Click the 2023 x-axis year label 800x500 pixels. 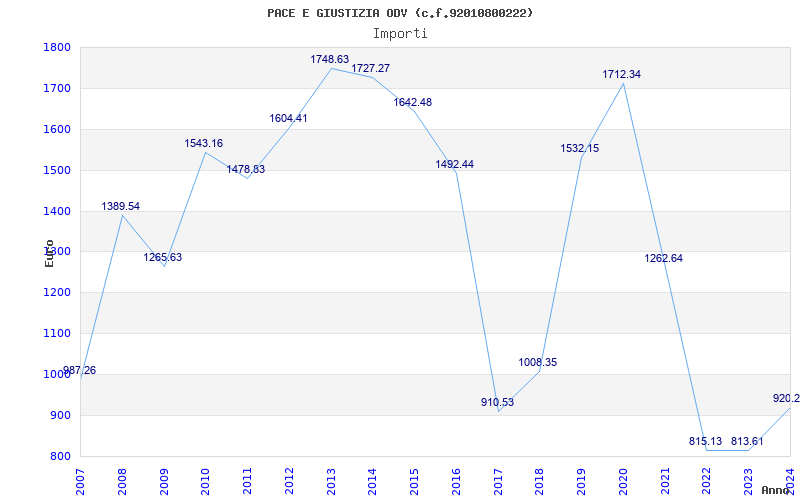748,482
